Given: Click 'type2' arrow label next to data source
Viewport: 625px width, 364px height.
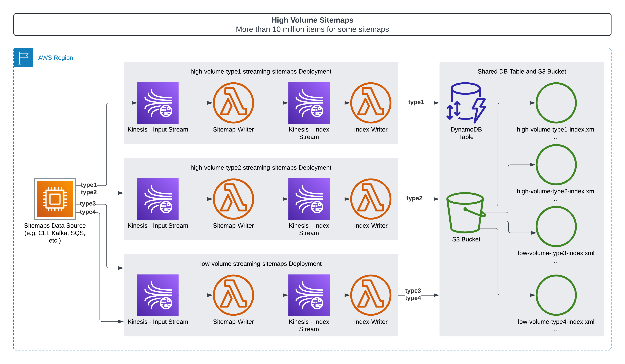Looking at the screenshot, I should [89, 192].
